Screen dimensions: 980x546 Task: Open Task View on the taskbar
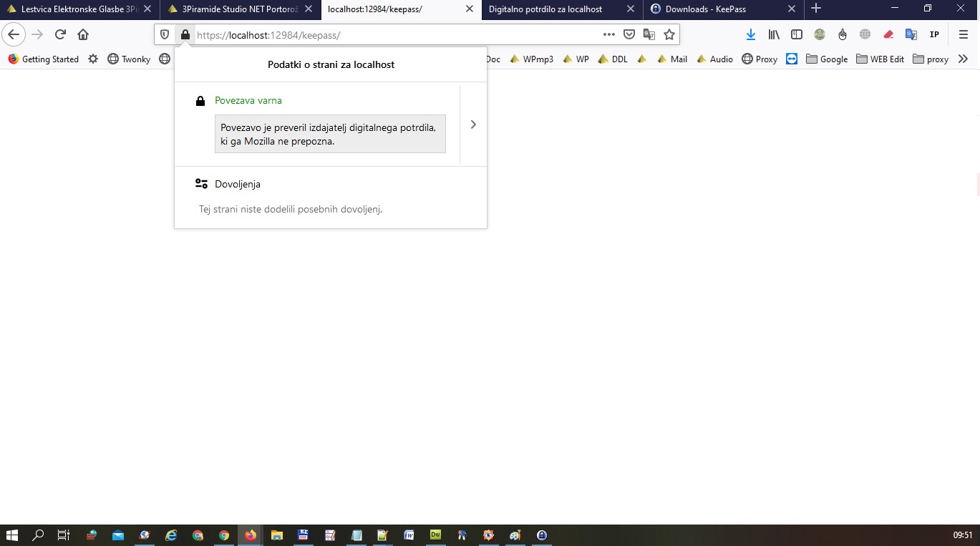click(64, 535)
